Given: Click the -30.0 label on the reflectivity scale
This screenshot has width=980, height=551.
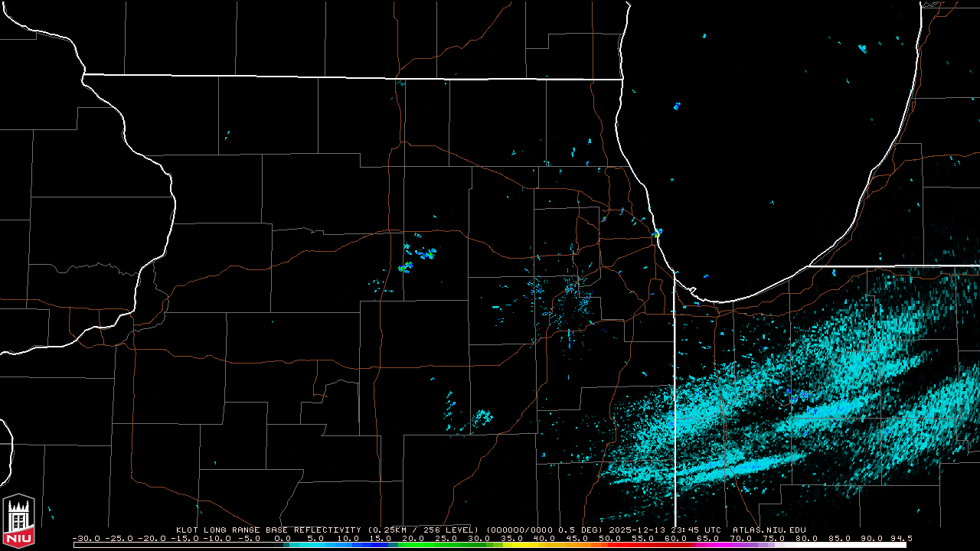Looking at the screenshot, I should (x=84, y=538).
